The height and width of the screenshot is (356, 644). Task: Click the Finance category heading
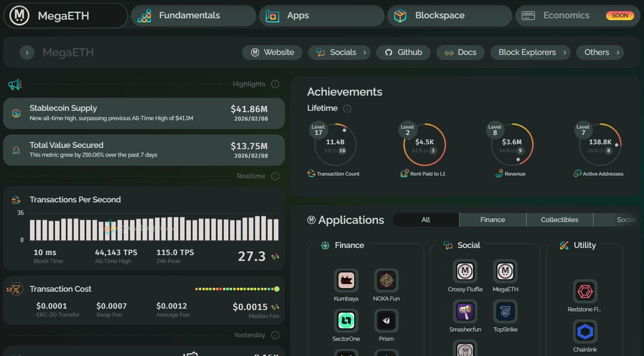click(349, 245)
